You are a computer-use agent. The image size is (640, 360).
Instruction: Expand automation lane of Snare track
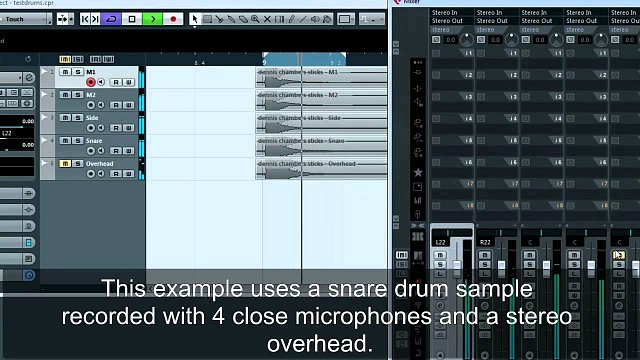(x=44, y=140)
